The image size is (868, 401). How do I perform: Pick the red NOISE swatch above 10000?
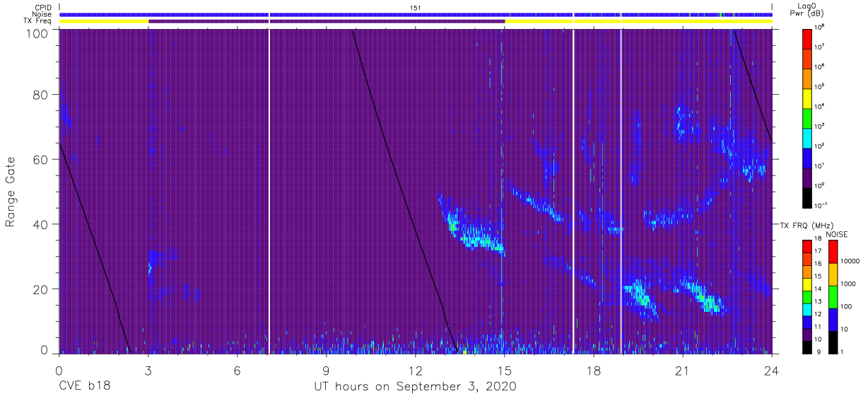click(x=833, y=252)
